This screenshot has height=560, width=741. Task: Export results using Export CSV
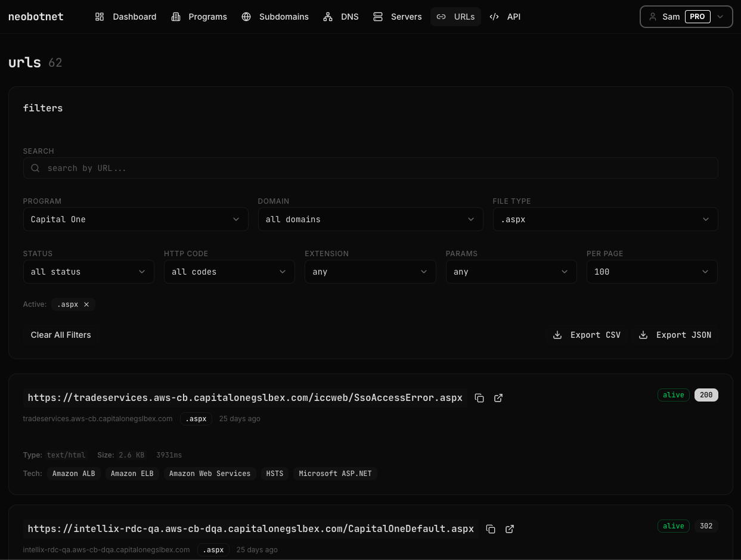587,335
